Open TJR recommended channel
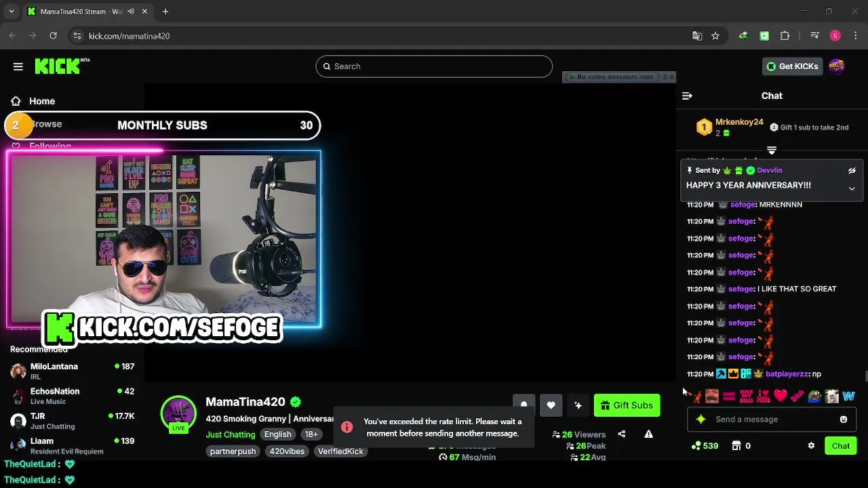Viewport: 868px width, 488px height. pyautogui.click(x=72, y=421)
